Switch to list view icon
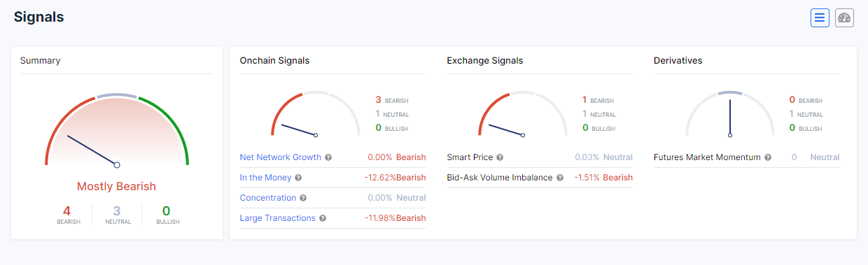Viewport: 868px width, 265px height. point(820,17)
